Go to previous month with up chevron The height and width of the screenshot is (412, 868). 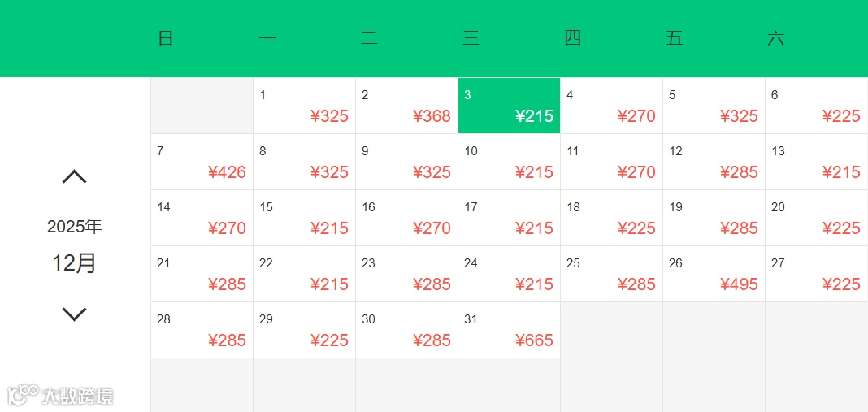(x=74, y=176)
